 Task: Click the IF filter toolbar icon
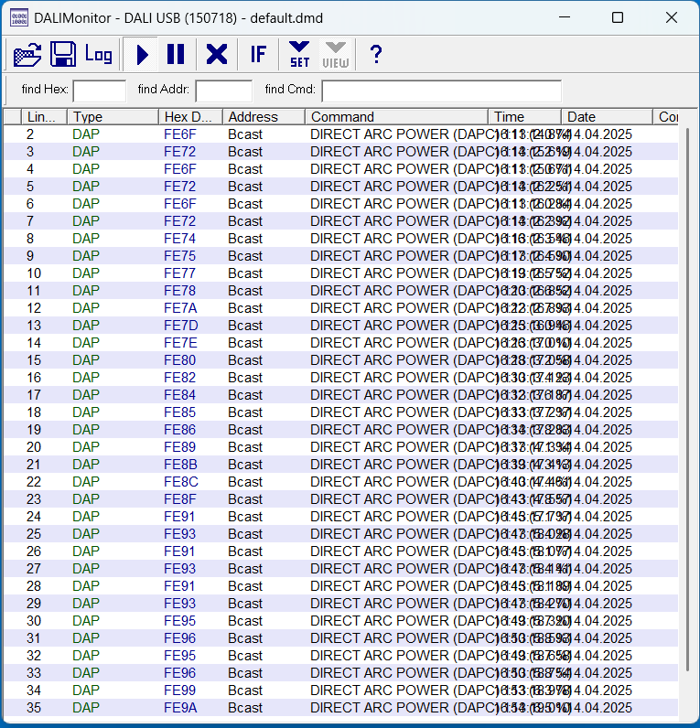(258, 55)
